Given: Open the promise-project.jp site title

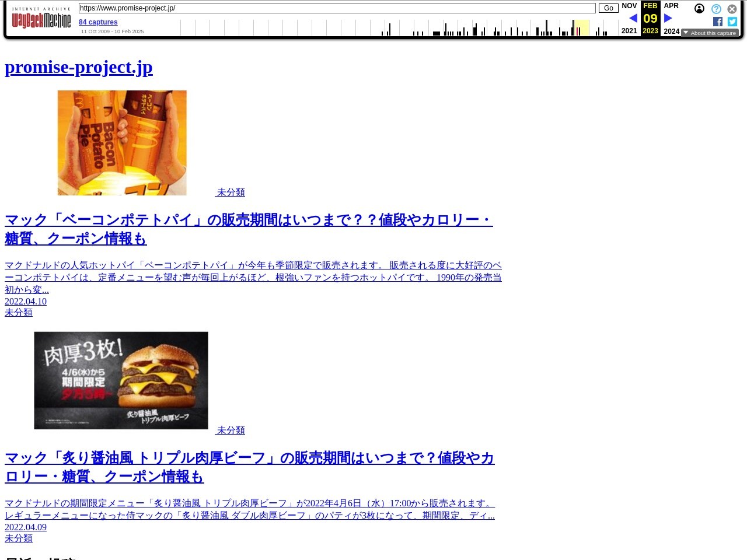Looking at the screenshot, I should click(x=79, y=67).
